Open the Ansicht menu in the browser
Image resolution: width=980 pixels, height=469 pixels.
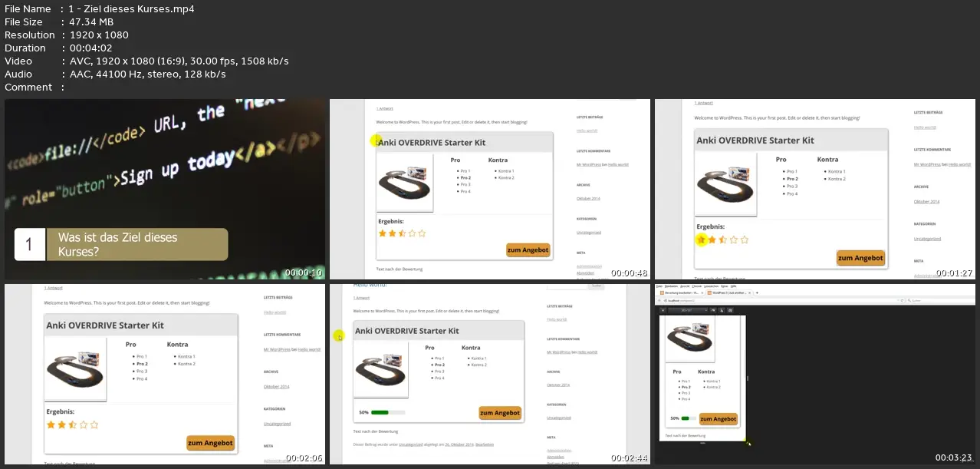click(x=685, y=286)
